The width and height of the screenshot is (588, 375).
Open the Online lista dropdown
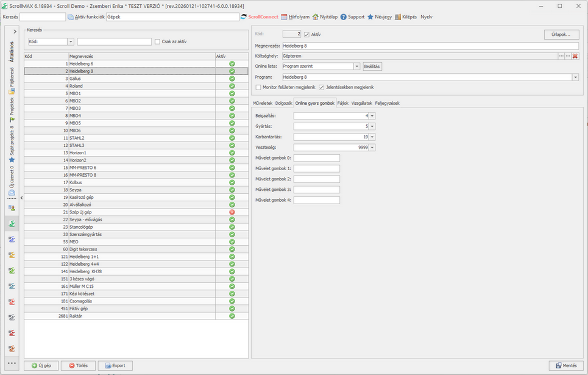tap(357, 66)
